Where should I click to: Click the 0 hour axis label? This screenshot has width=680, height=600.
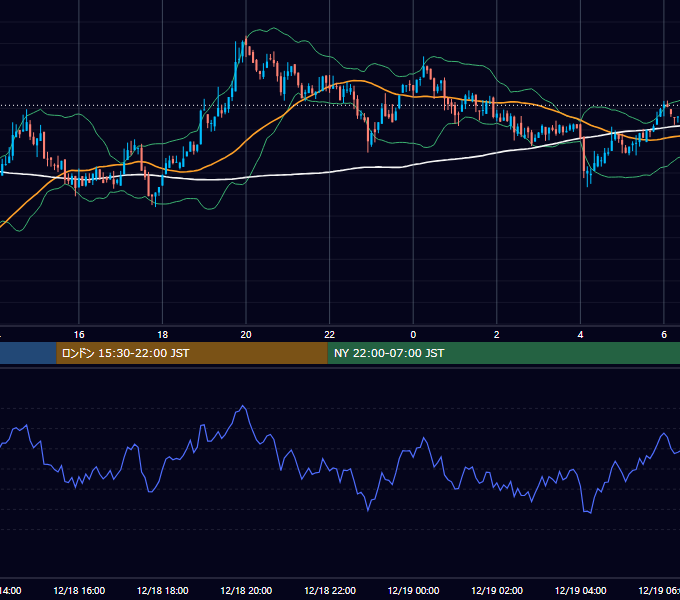tap(413, 335)
